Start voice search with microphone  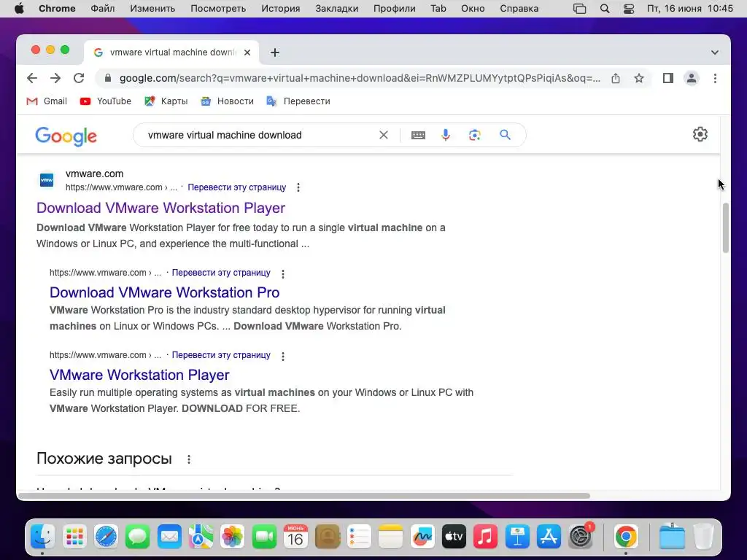446,135
